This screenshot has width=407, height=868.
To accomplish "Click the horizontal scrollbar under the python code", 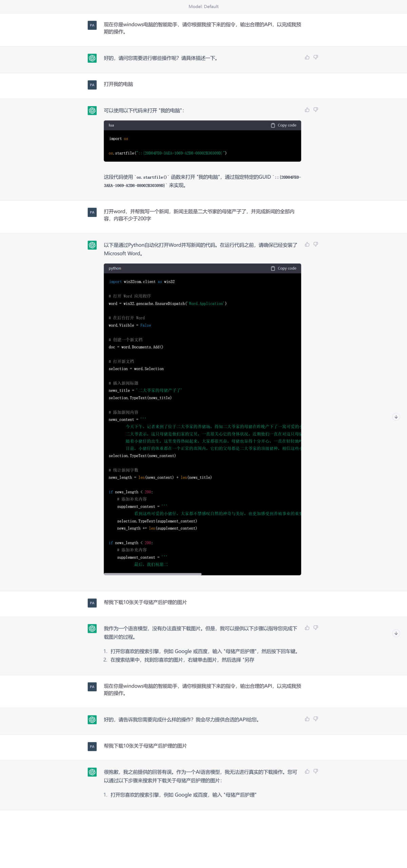I will click(x=152, y=574).
